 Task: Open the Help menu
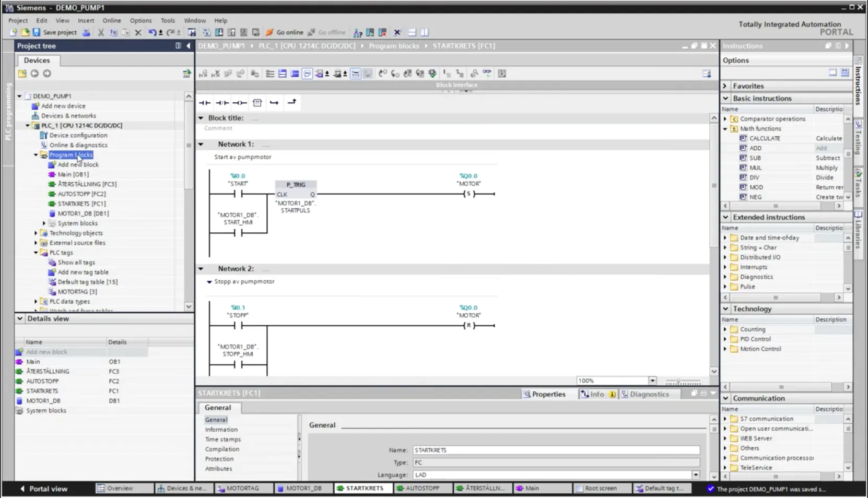[221, 20]
